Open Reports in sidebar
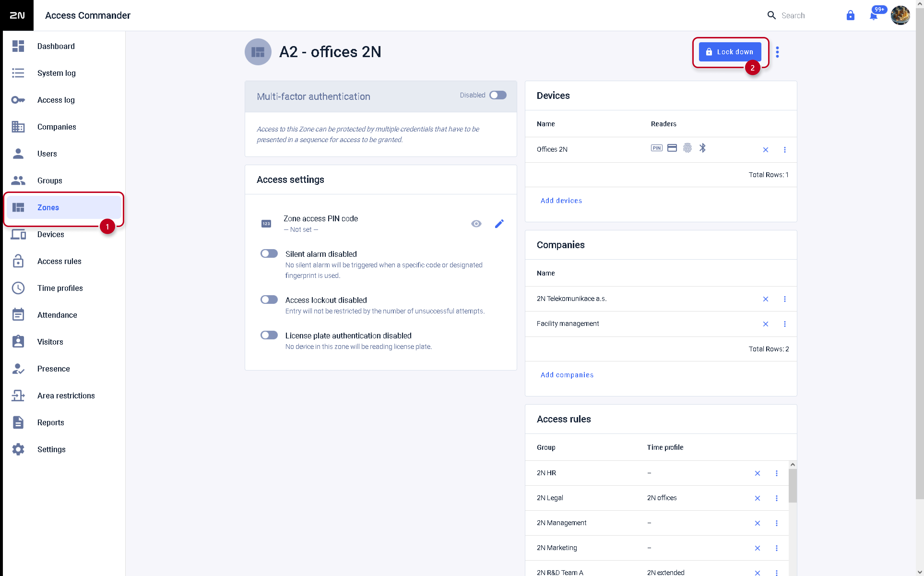Image resolution: width=924 pixels, height=576 pixels. (64, 422)
